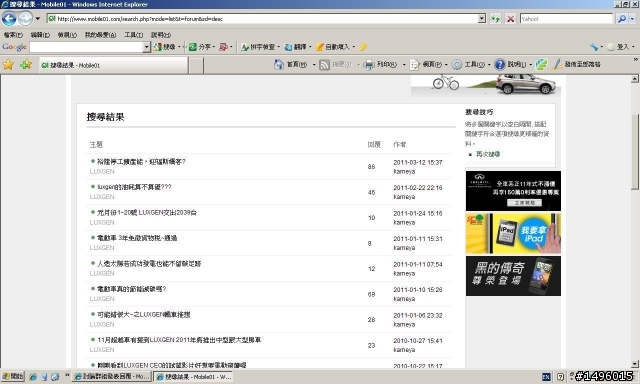Image resolution: width=640 pixels, height=384 pixels.
Task: Open the thread "電動車真的節能減碳嗎?"
Action: click(x=131, y=289)
